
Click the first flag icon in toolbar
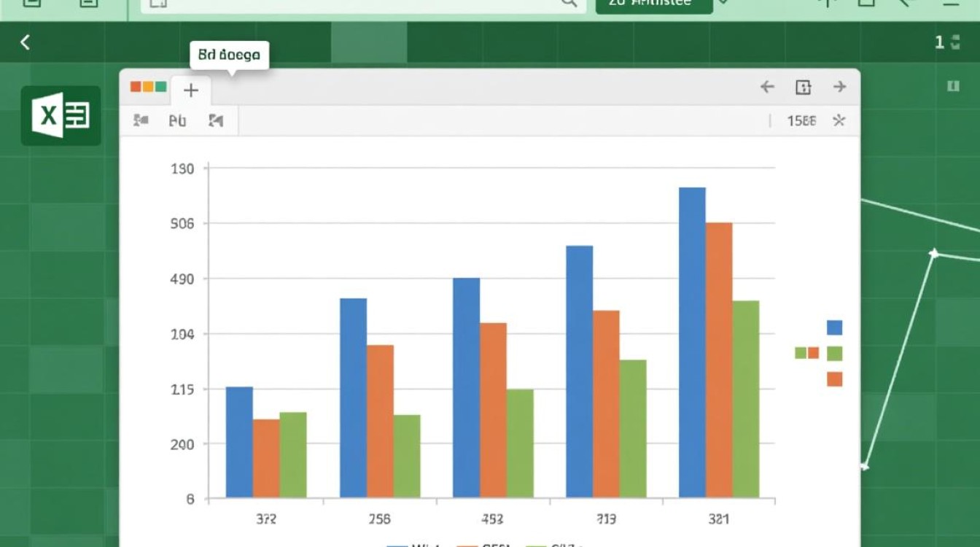pyautogui.click(x=141, y=120)
